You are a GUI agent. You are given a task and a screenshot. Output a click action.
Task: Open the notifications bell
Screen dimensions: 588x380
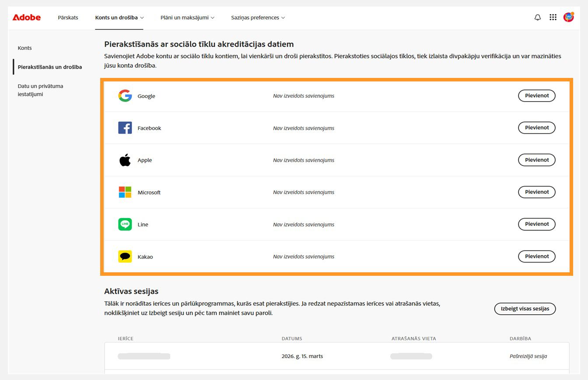click(538, 18)
